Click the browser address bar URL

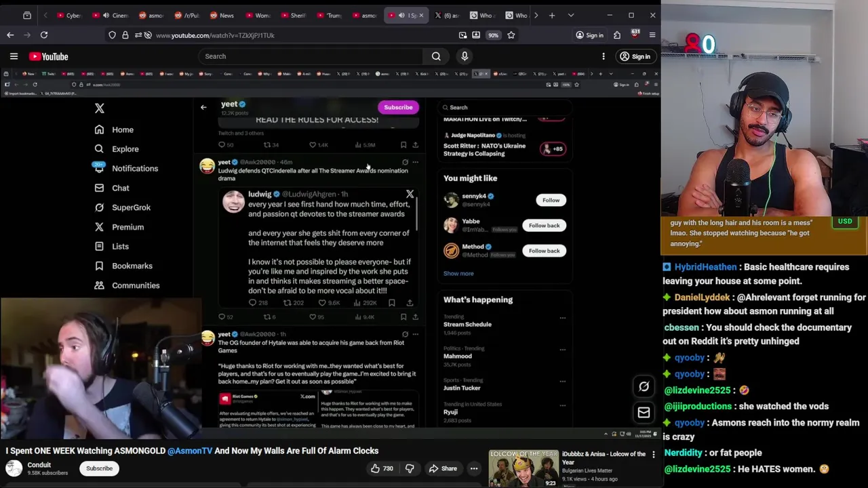pos(215,35)
